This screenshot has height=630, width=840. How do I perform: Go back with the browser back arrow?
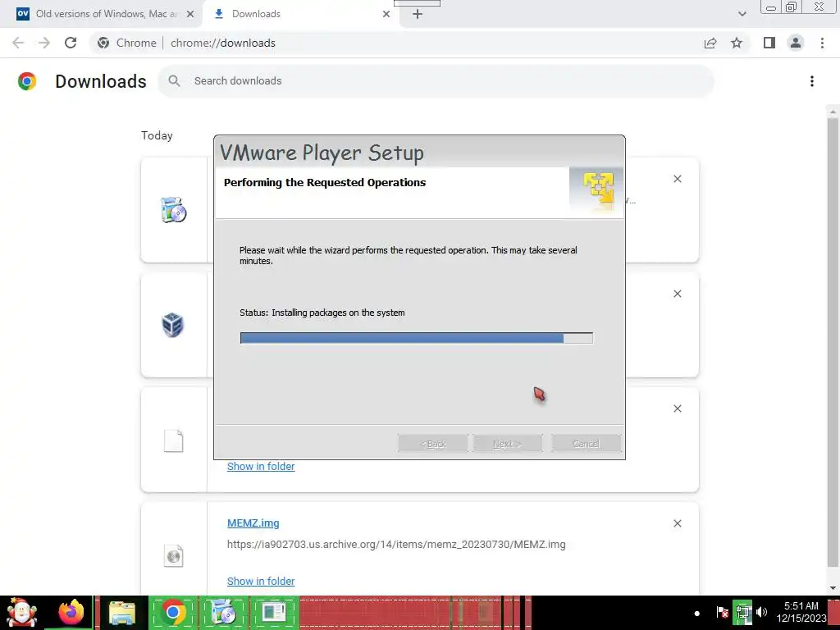click(18, 43)
